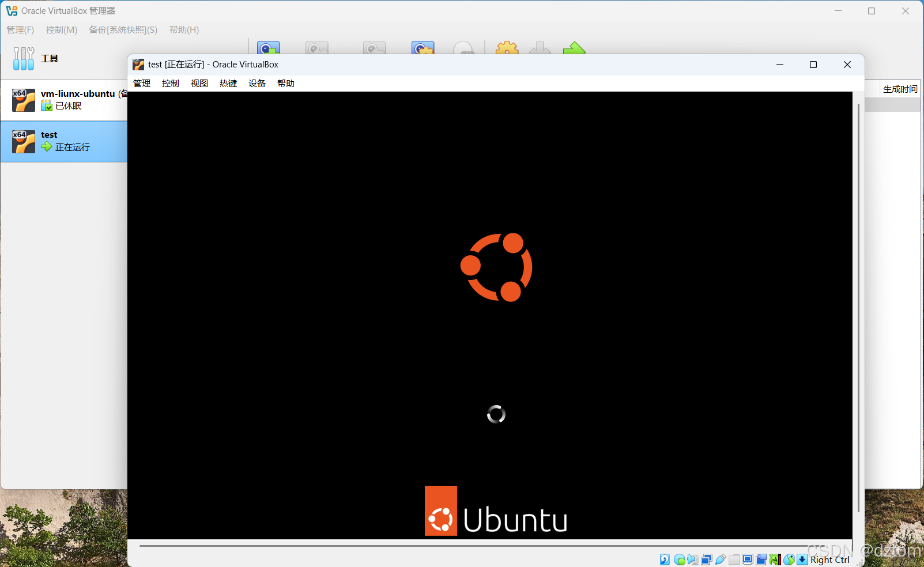Click the display monitor status icon

(x=748, y=560)
